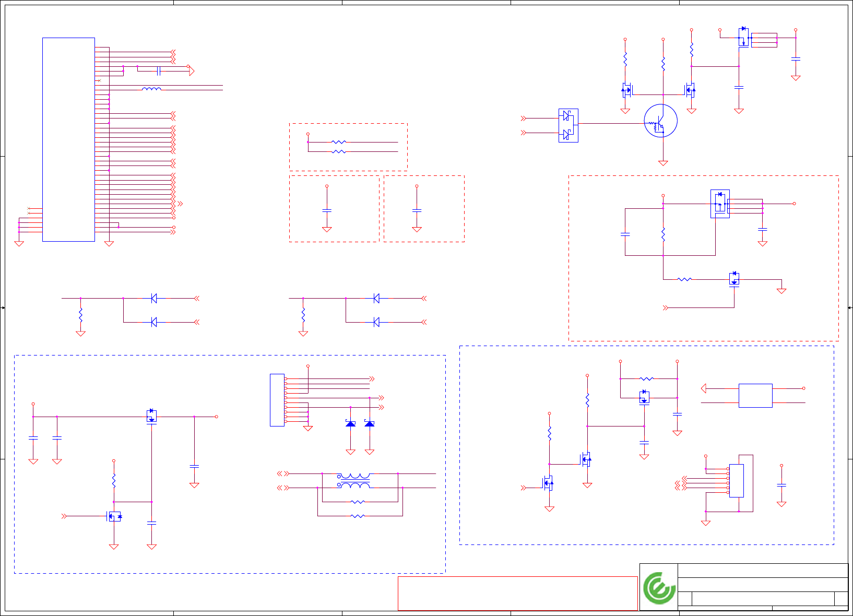Select the right filled TVS diode near the connector
Viewport: 853px width, 616px height.
click(x=370, y=423)
